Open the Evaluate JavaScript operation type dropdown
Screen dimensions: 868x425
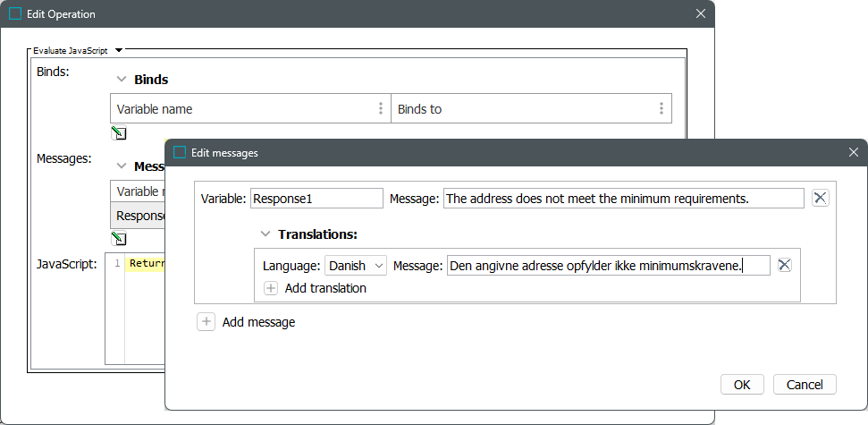[x=120, y=51]
